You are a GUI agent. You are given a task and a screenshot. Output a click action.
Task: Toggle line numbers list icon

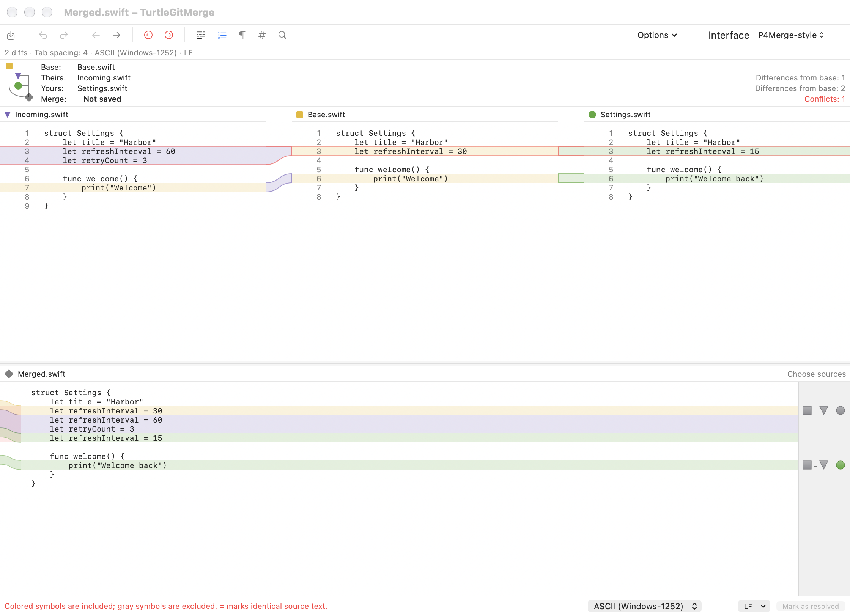pyautogui.click(x=222, y=35)
